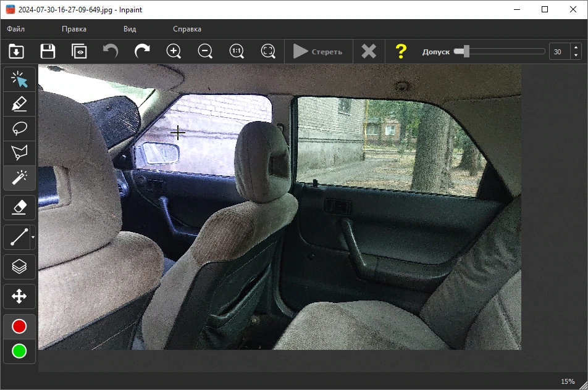Undo the last action
The height and width of the screenshot is (390, 588).
coord(111,51)
